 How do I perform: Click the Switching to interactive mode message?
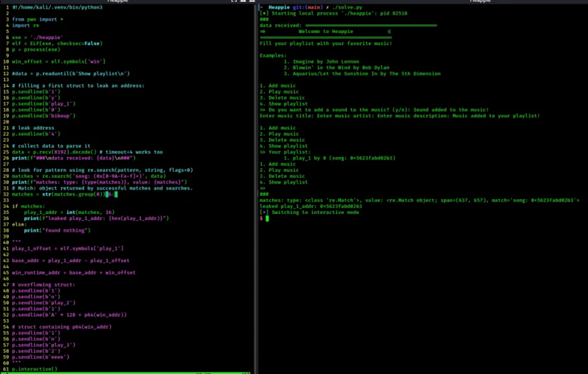315,212
